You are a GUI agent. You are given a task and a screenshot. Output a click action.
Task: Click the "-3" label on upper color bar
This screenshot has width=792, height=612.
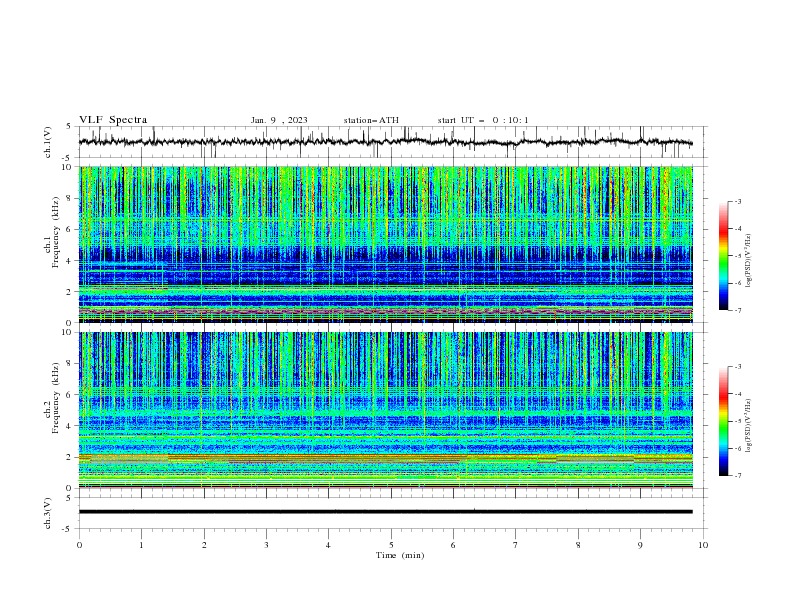point(737,201)
